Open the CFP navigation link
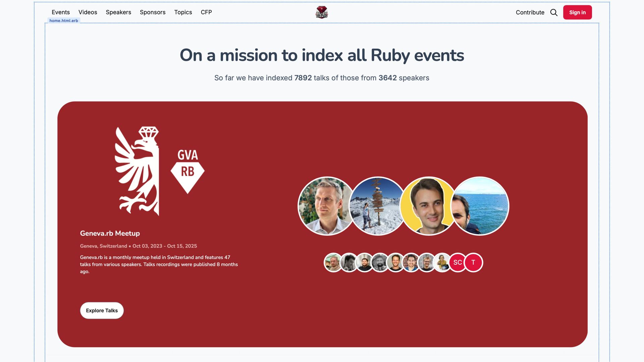644x362 pixels. coord(206,12)
